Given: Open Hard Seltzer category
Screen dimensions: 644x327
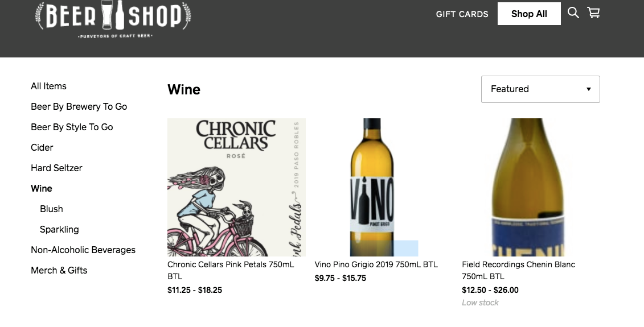Looking at the screenshot, I should coord(56,168).
